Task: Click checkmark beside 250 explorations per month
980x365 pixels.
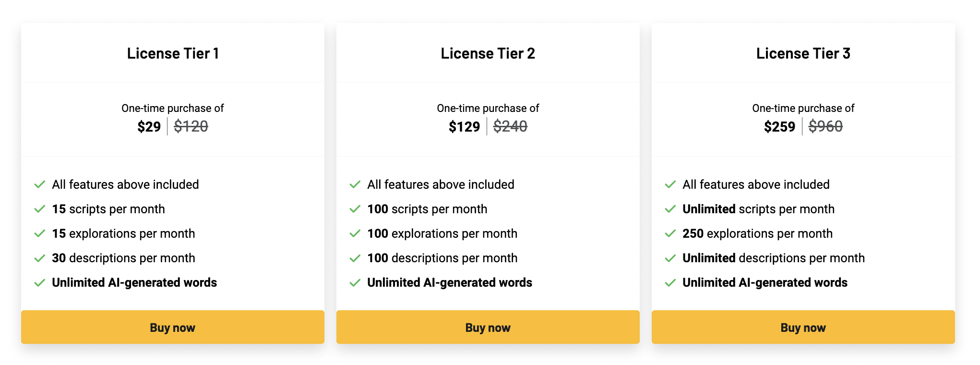Action: [x=670, y=234]
